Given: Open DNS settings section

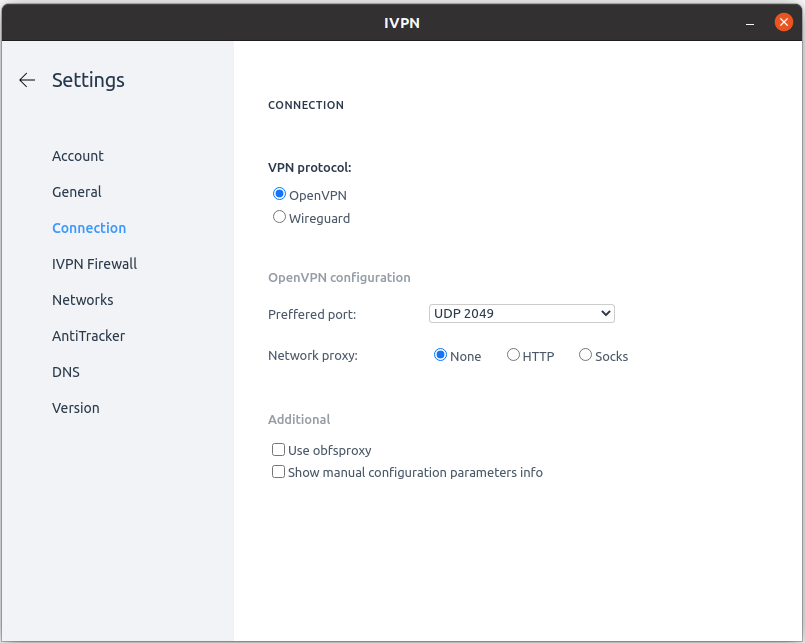Looking at the screenshot, I should tap(66, 372).
